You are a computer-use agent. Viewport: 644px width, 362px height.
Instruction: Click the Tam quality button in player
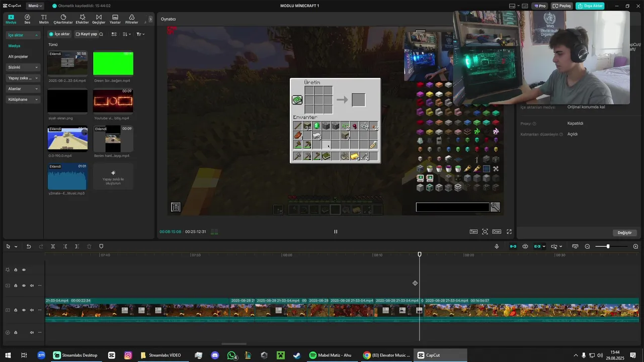[473, 232]
